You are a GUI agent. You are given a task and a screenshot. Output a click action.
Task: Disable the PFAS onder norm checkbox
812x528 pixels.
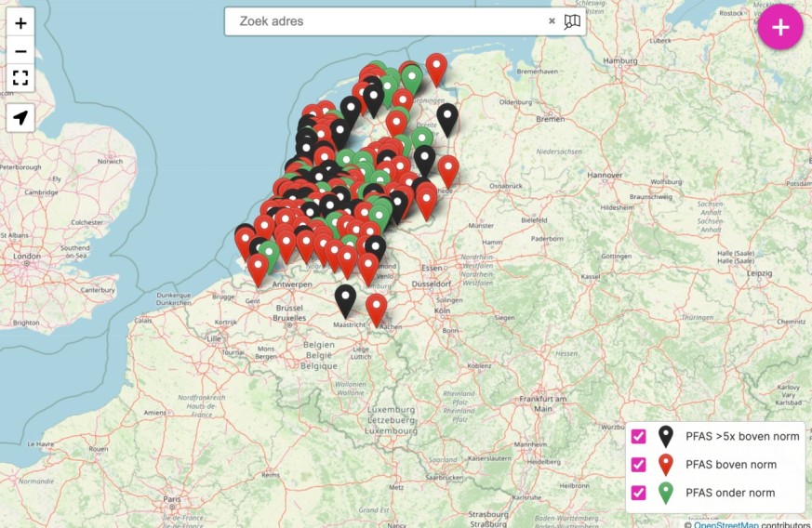click(x=638, y=493)
